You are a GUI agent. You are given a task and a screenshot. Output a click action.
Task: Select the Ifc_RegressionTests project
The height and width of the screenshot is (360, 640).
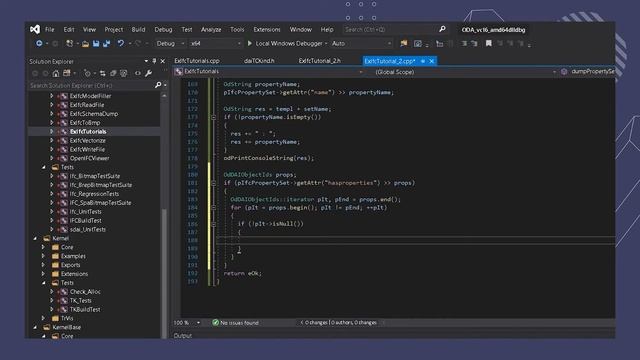(x=94, y=194)
